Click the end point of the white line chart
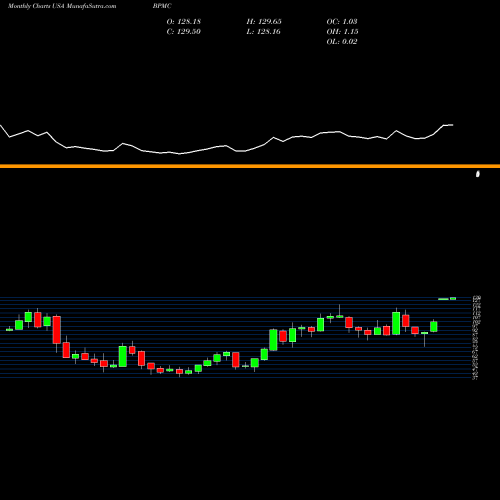The width and height of the screenshot is (500, 500). tap(453, 125)
